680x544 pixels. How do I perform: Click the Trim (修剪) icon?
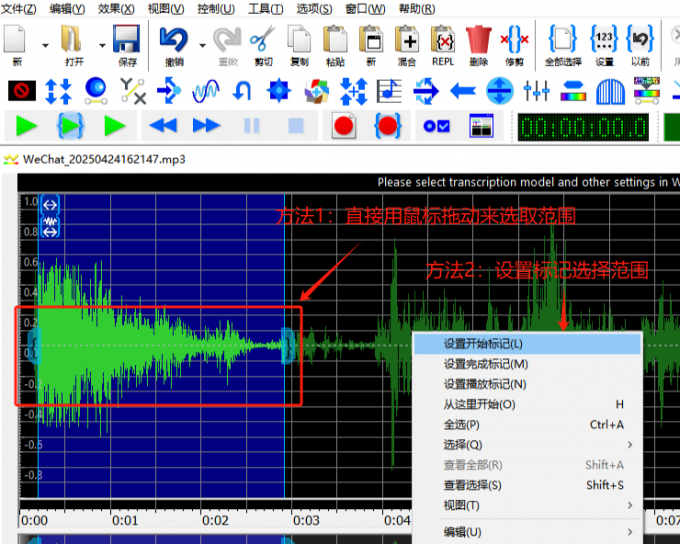(514, 41)
